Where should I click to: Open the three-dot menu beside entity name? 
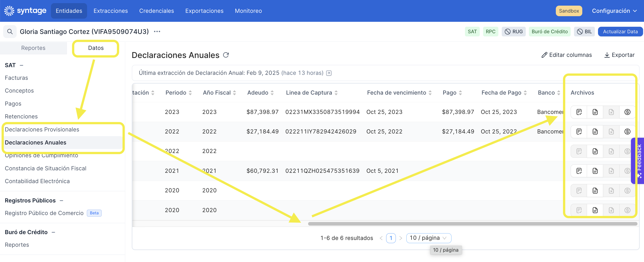coord(157,31)
